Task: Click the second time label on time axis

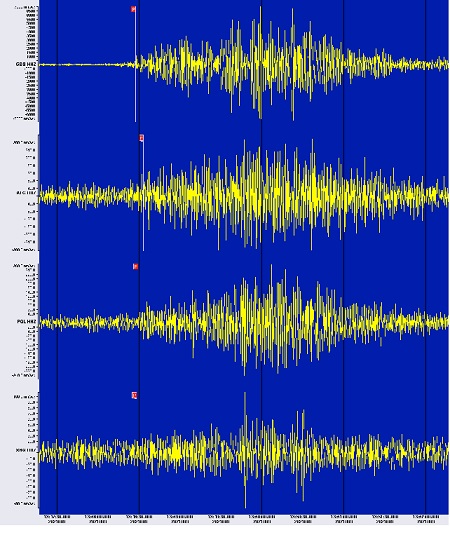Action: 98,519
